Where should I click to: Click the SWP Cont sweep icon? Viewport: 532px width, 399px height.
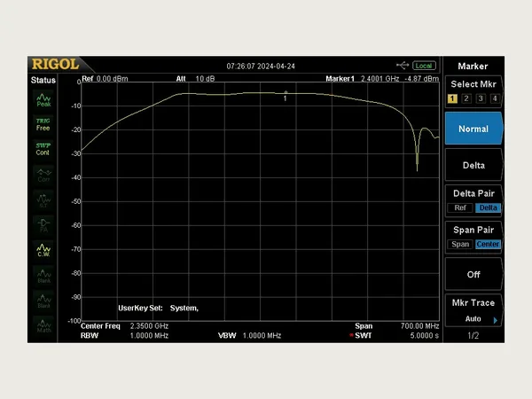coord(43,149)
